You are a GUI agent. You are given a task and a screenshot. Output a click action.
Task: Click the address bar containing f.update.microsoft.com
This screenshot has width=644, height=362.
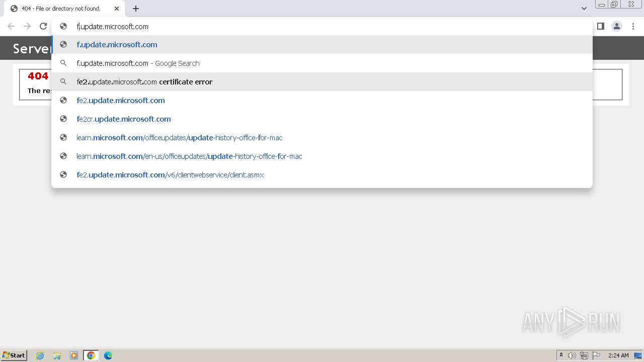[322, 26]
